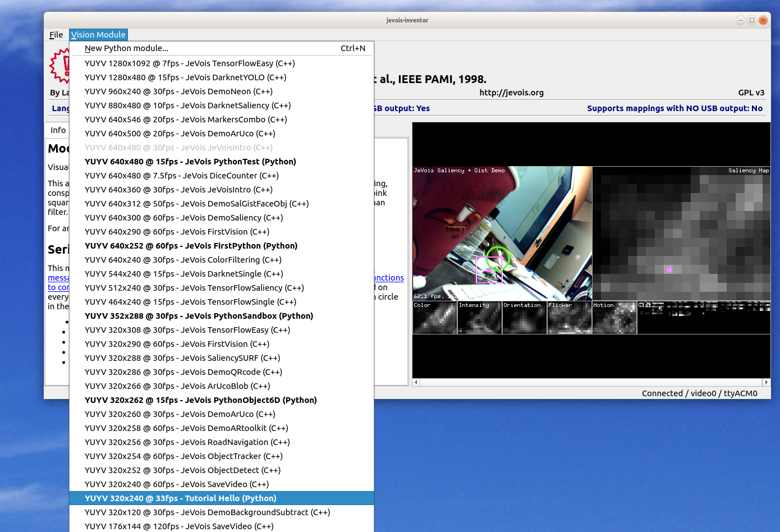The width and height of the screenshot is (780, 532).
Task: Click the horizontal scrollbar left arrow under video
Action: click(x=416, y=382)
